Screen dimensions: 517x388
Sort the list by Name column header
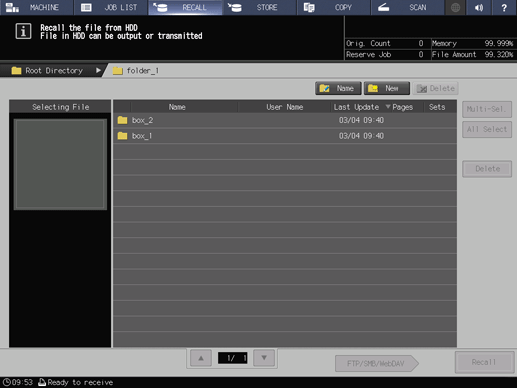tap(177, 107)
